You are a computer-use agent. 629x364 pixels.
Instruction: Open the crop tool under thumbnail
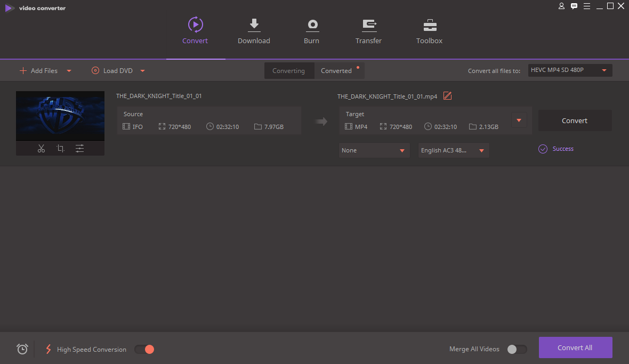(61, 148)
